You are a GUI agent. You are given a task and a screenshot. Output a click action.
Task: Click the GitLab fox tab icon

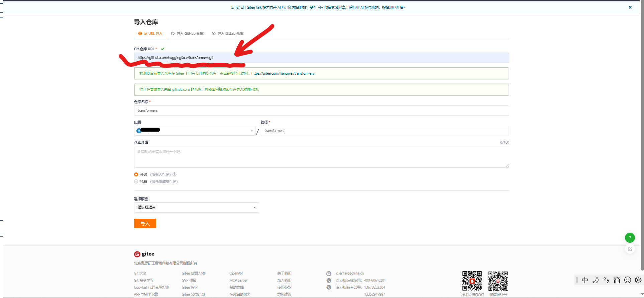214,33
